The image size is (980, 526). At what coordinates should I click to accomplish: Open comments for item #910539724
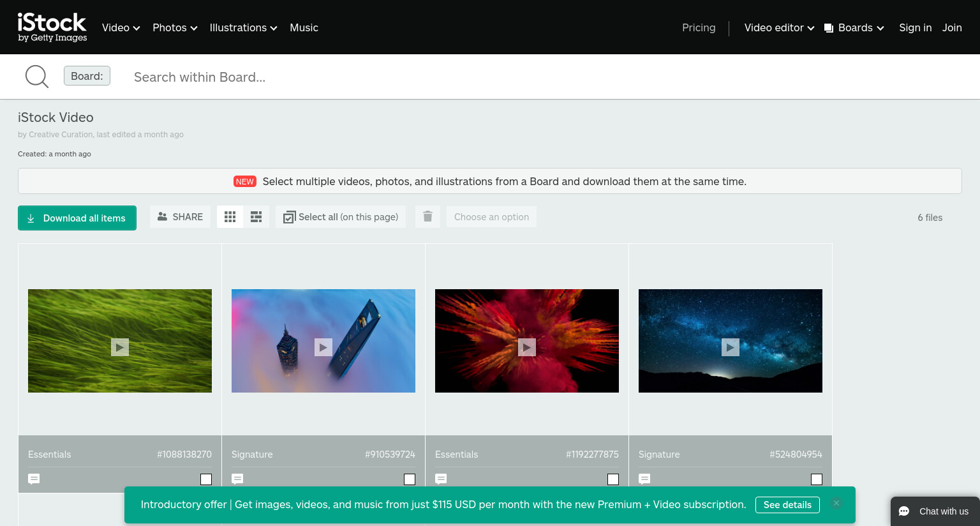(237, 479)
